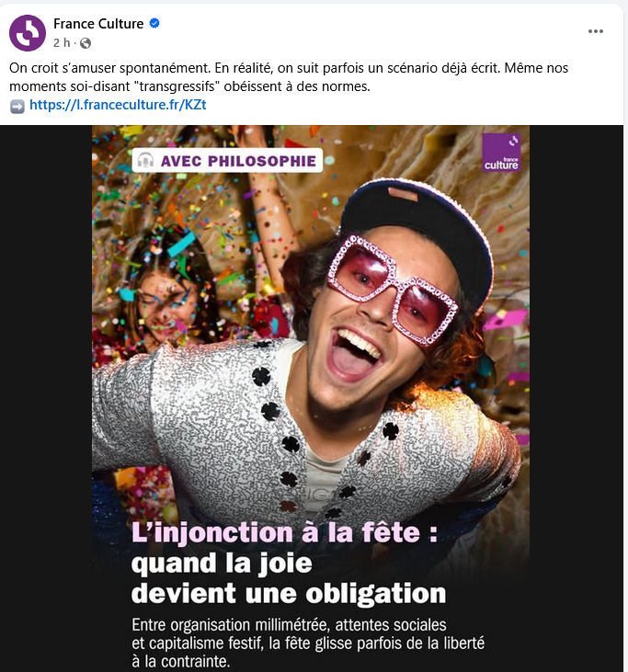This screenshot has width=628, height=672.
Task: Open the three-dot post options menu
Action: coord(596,31)
